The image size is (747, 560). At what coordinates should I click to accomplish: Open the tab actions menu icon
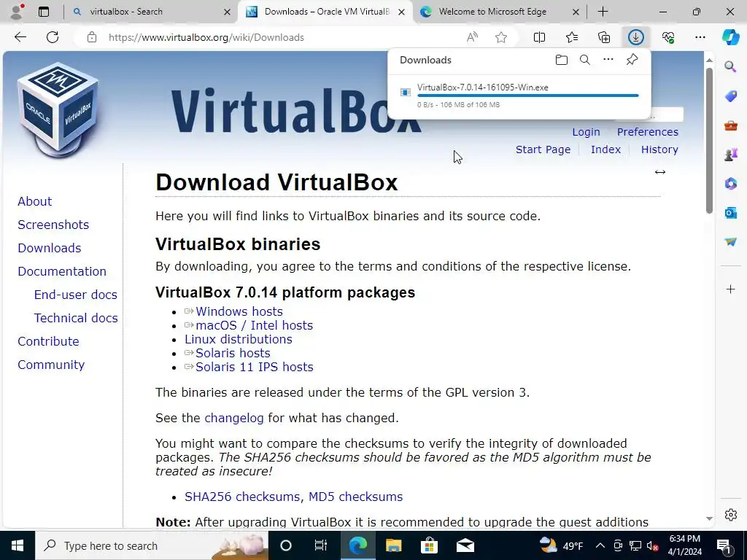tap(44, 12)
